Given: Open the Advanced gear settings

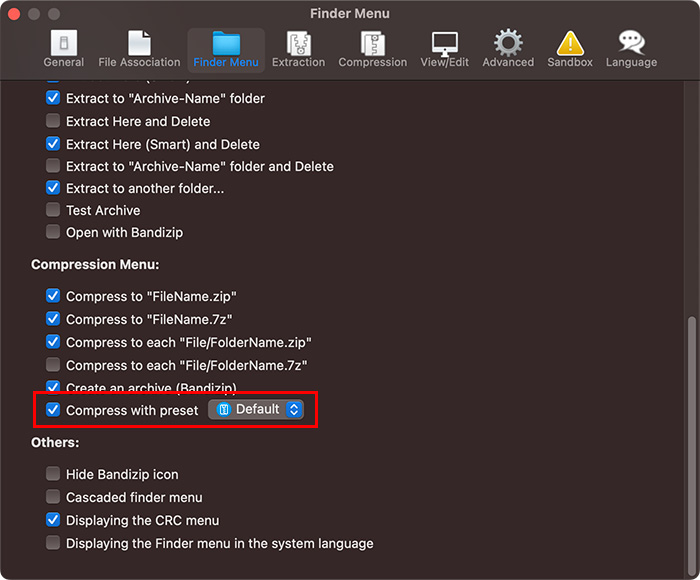Looking at the screenshot, I should pyautogui.click(x=508, y=49).
